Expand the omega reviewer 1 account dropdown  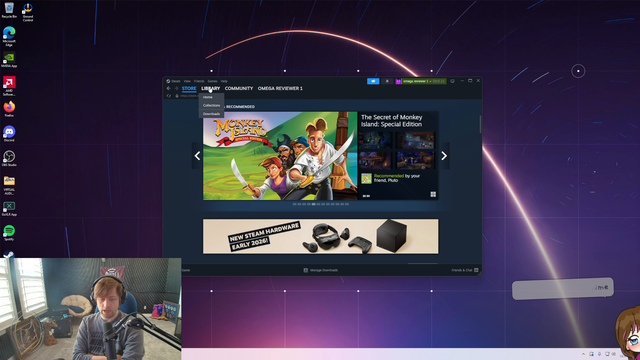pos(424,81)
